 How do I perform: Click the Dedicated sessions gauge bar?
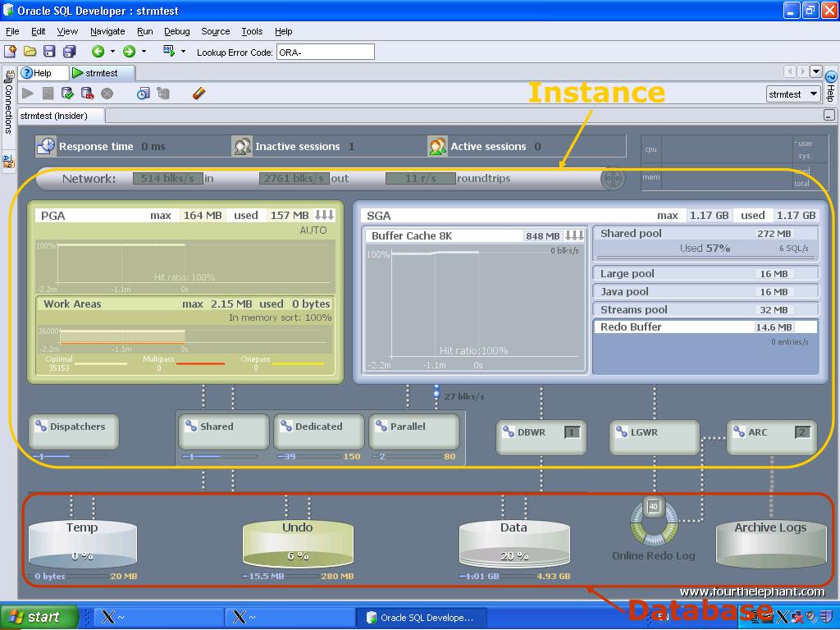pos(319,456)
